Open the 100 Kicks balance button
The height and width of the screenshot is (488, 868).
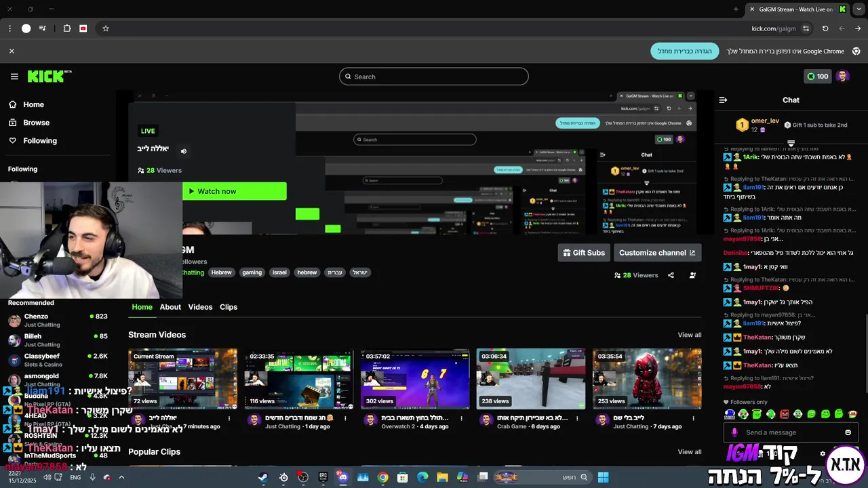pyautogui.click(x=817, y=77)
